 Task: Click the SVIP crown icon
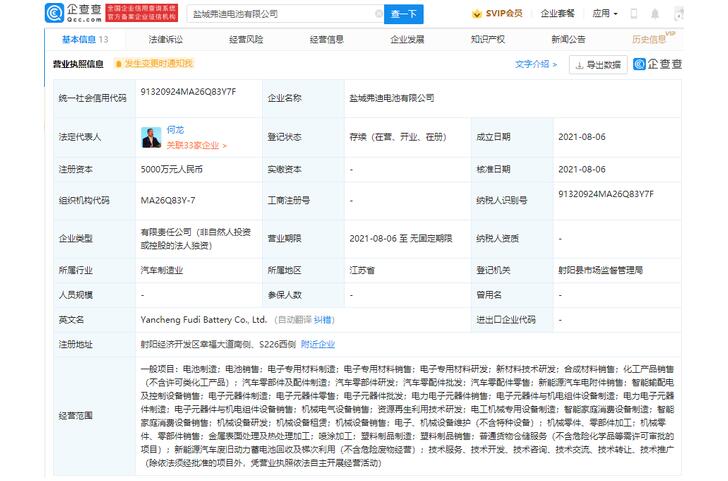[x=477, y=14]
